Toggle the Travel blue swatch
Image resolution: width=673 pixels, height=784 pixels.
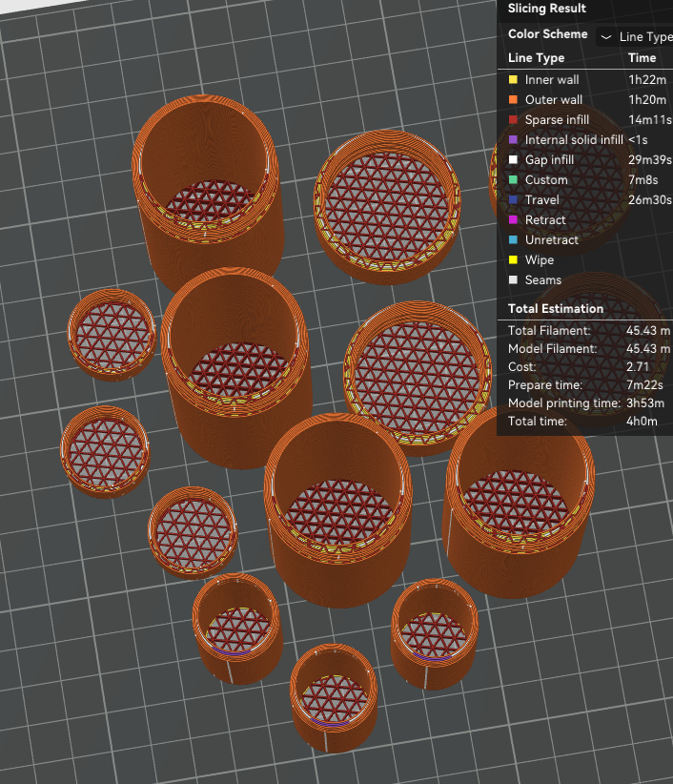(513, 199)
